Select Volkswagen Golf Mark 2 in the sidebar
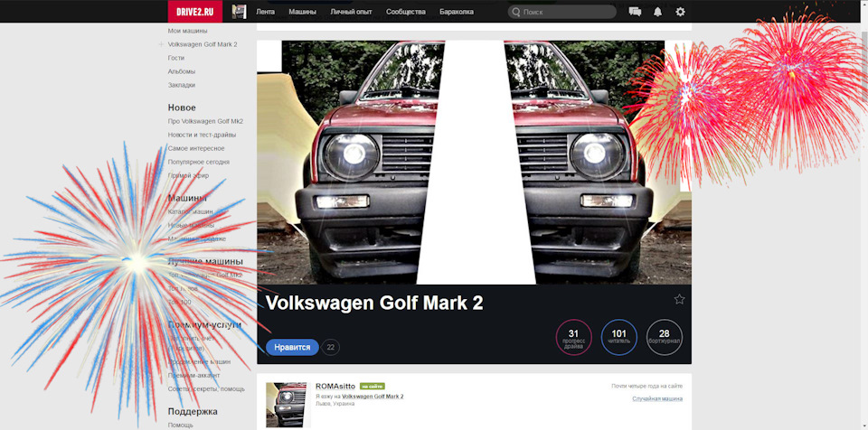The height and width of the screenshot is (430, 868). click(x=203, y=44)
